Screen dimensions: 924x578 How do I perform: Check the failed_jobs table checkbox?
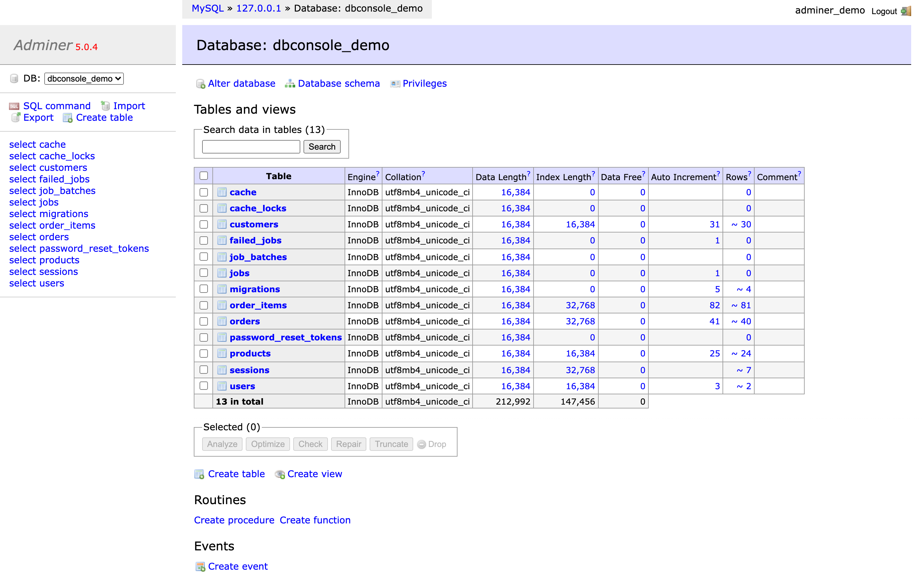[203, 241]
